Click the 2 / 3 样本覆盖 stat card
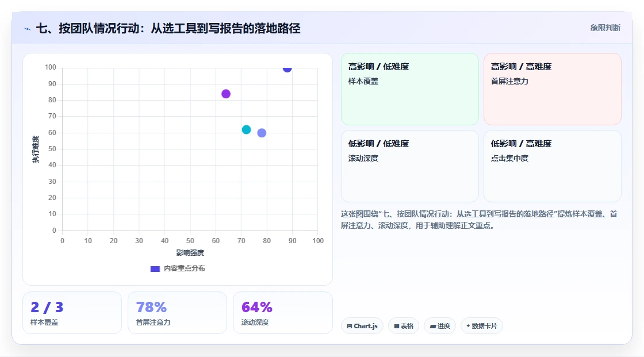The height and width of the screenshot is (357, 644). pyautogui.click(x=72, y=313)
